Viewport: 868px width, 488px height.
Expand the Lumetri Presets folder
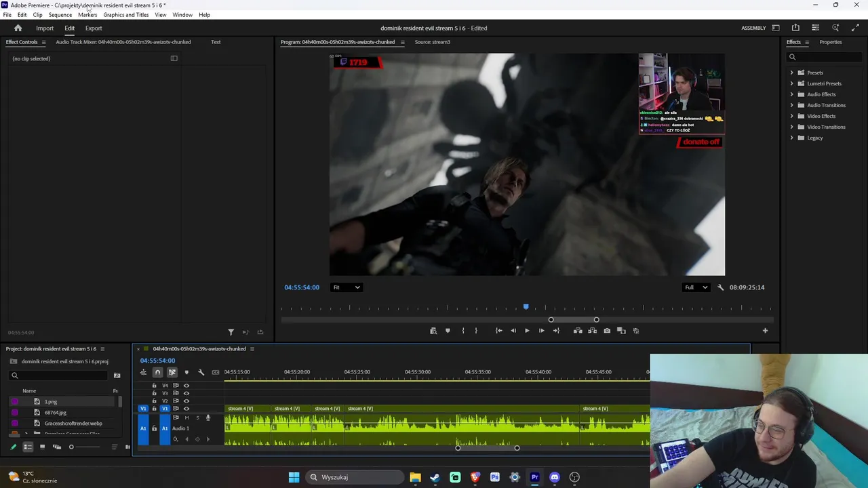click(791, 83)
